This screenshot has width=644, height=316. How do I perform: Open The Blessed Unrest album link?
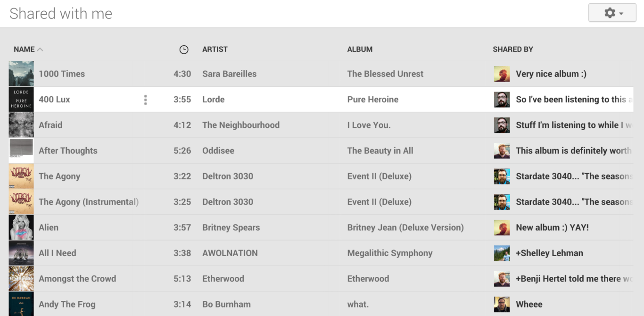(x=385, y=74)
